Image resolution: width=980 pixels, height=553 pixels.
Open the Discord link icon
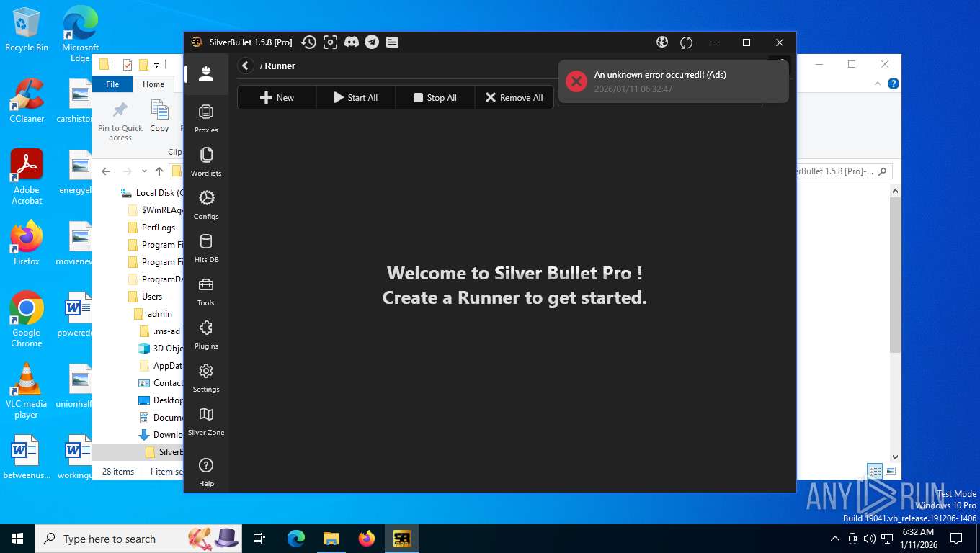[352, 42]
